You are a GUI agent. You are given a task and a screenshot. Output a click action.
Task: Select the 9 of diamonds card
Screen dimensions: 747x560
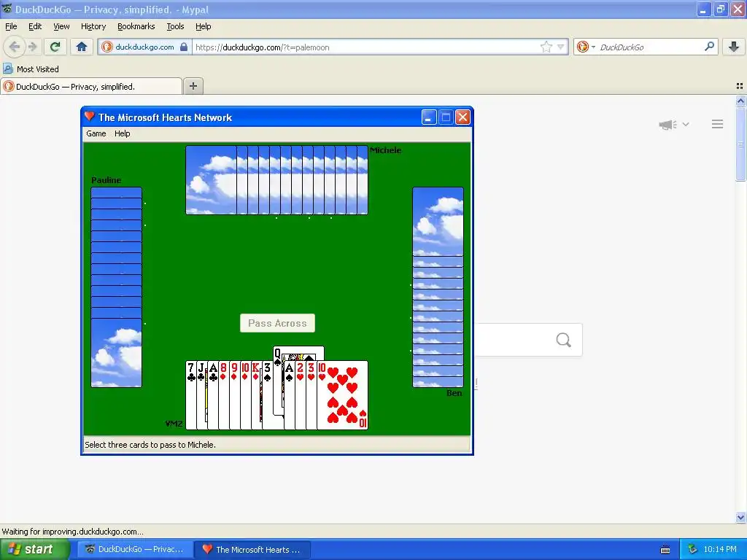click(x=234, y=395)
